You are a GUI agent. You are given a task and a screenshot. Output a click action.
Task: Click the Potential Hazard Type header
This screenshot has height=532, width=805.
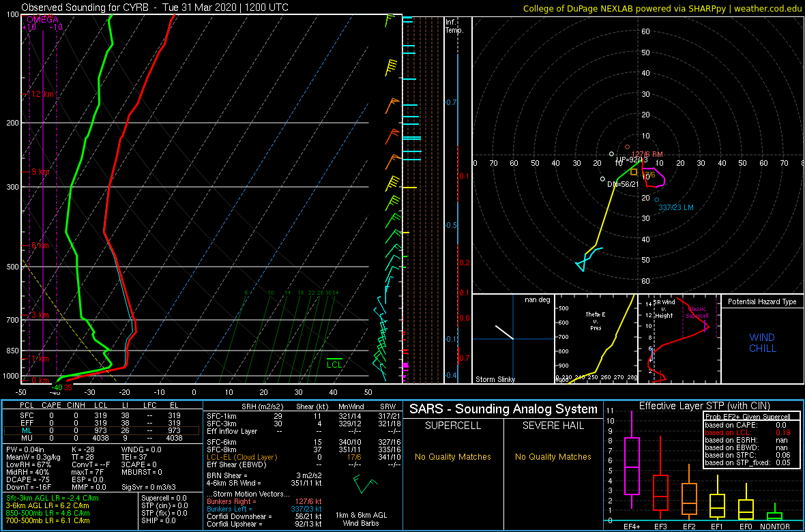(763, 301)
